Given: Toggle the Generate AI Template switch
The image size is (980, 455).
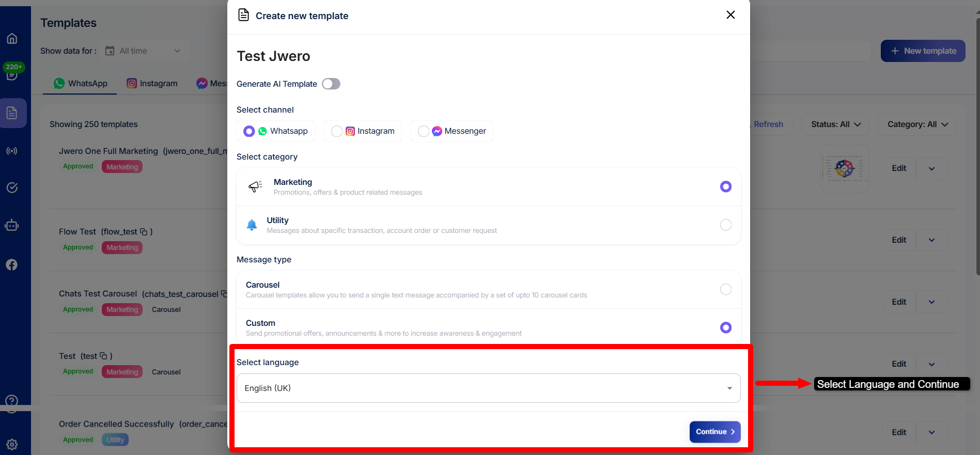Looking at the screenshot, I should (331, 84).
